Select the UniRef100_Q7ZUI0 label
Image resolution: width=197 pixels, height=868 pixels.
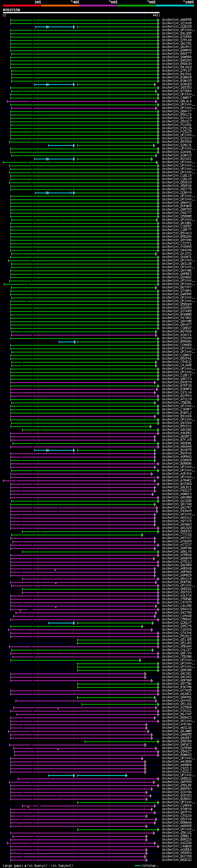coord(177,138)
